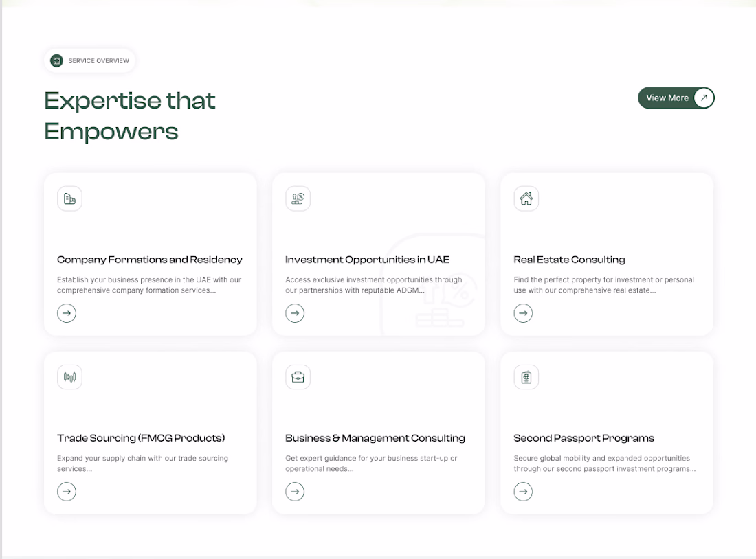
Task: Open the Real Estate Consulting title link
Action: (569, 260)
